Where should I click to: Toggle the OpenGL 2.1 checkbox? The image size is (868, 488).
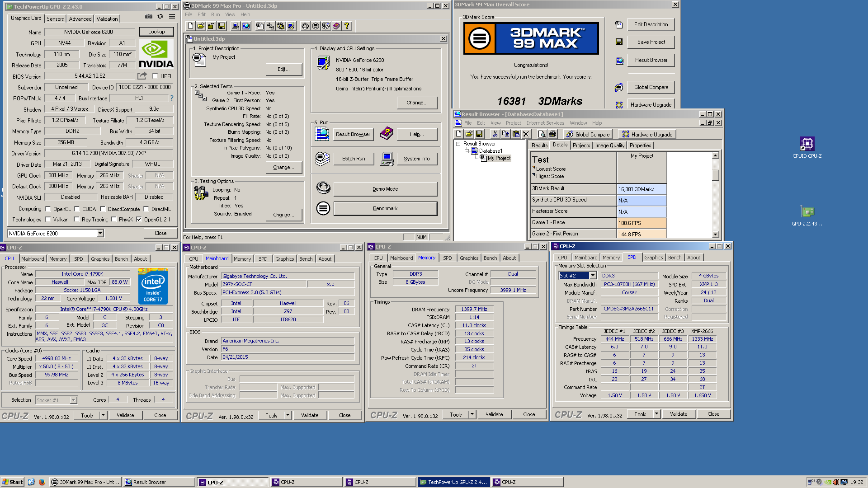pyautogui.click(x=139, y=220)
